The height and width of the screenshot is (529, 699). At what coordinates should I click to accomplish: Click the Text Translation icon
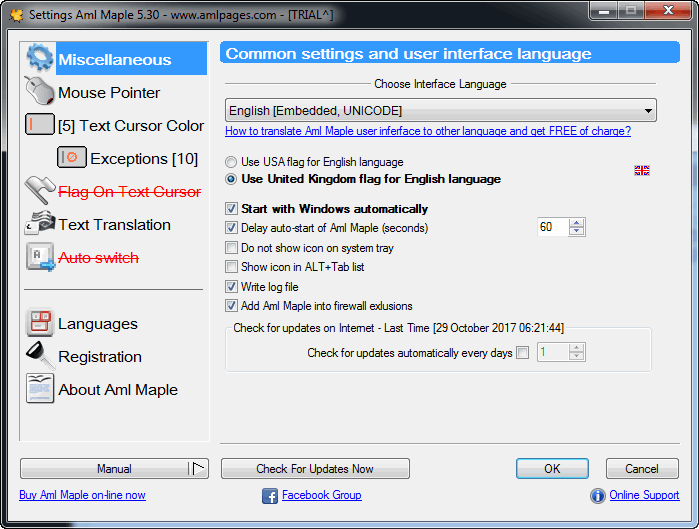tap(40, 223)
